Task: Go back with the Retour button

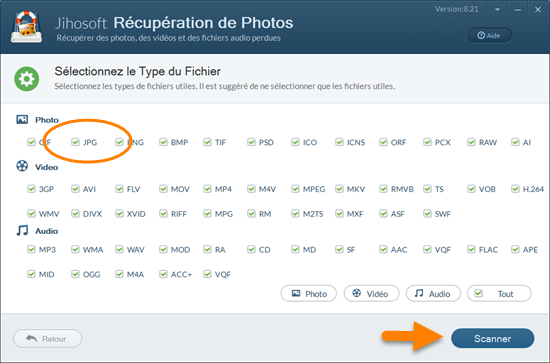Action: (x=47, y=338)
